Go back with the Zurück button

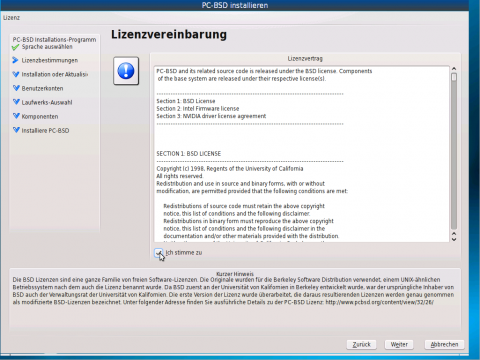[362, 344]
